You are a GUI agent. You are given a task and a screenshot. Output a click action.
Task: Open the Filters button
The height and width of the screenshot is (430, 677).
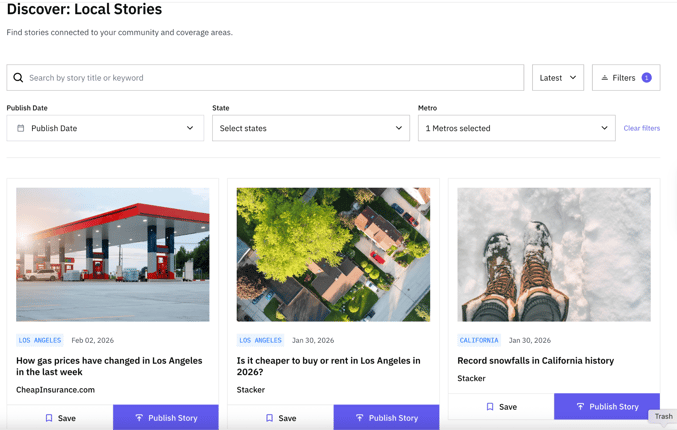point(625,78)
